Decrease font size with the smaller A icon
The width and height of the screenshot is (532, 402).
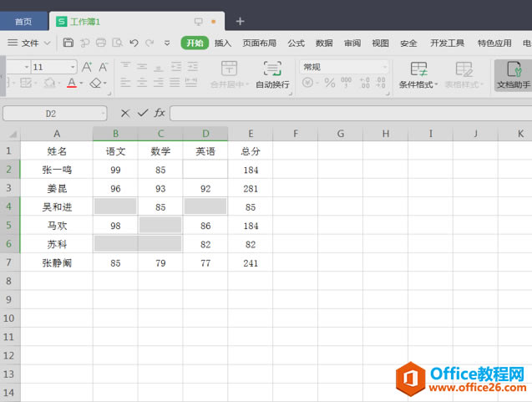[x=104, y=67]
